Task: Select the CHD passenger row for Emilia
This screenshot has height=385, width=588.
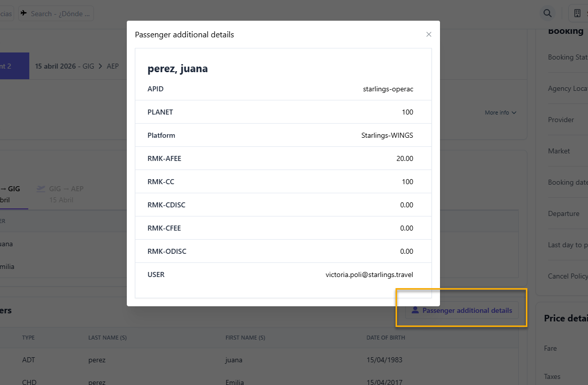Action: click(x=233, y=382)
